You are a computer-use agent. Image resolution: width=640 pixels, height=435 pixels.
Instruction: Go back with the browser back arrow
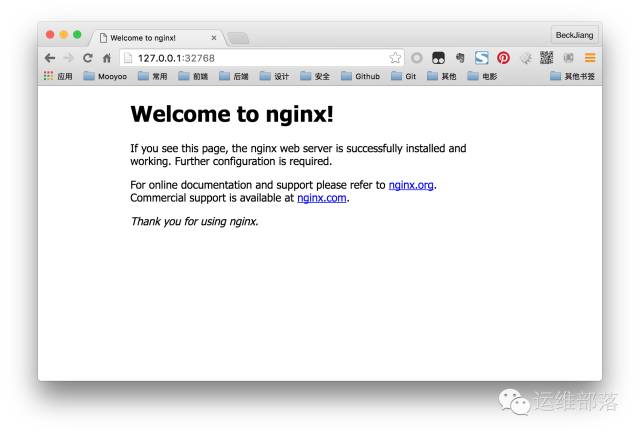(x=50, y=58)
